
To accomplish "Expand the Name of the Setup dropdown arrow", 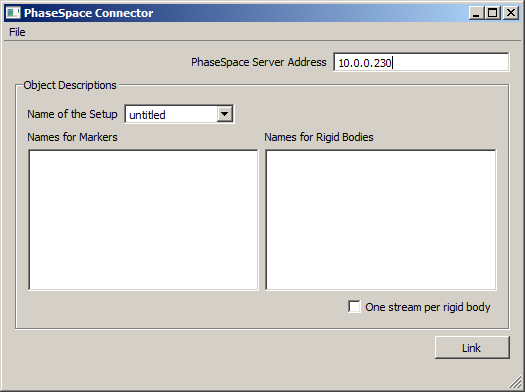I will click(x=225, y=114).
